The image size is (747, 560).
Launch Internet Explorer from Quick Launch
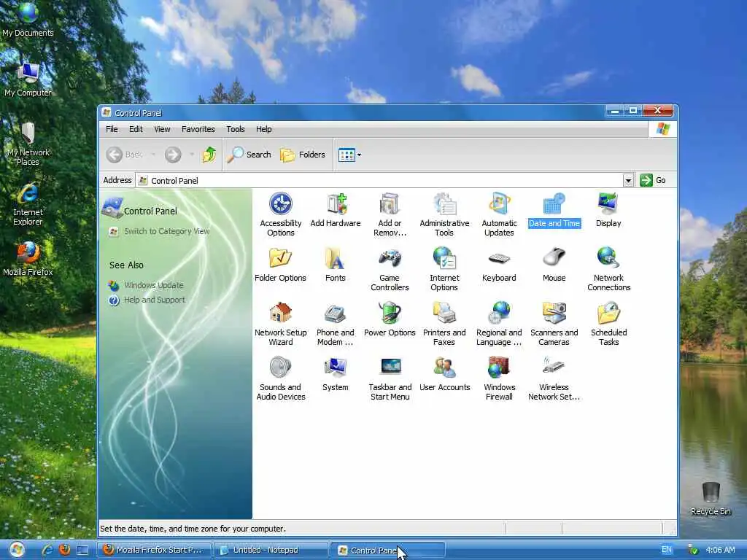(47, 550)
